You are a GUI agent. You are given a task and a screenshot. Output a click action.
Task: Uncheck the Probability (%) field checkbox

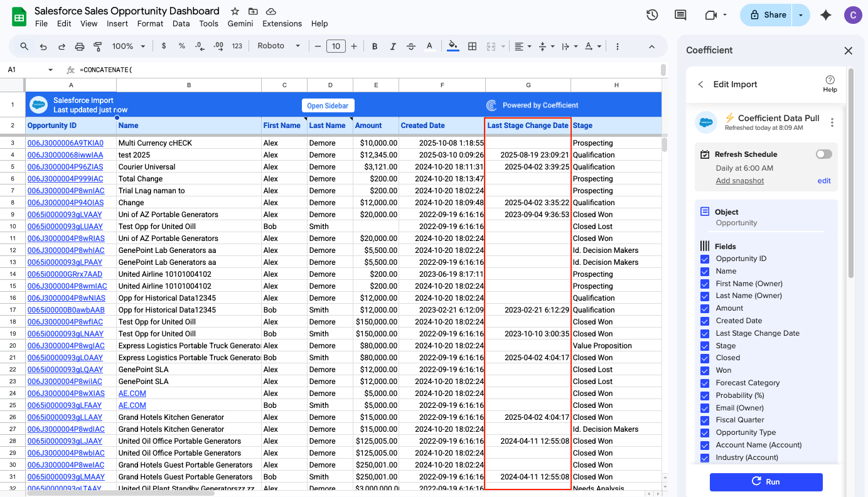point(704,395)
